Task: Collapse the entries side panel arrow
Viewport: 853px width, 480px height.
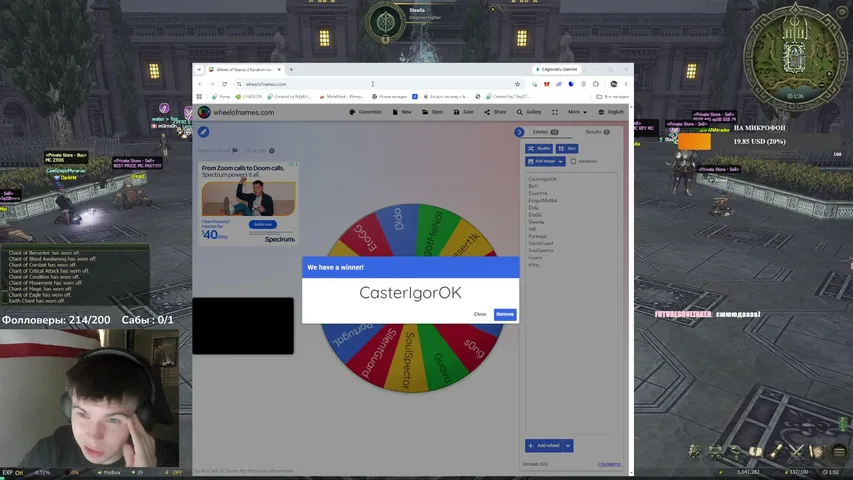Action: click(519, 132)
